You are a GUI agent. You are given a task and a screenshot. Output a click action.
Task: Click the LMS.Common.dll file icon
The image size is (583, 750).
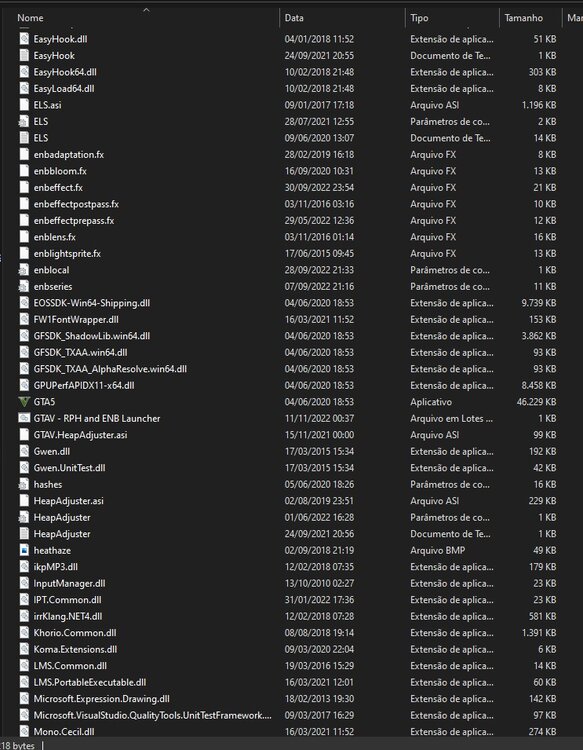tap(24, 666)
